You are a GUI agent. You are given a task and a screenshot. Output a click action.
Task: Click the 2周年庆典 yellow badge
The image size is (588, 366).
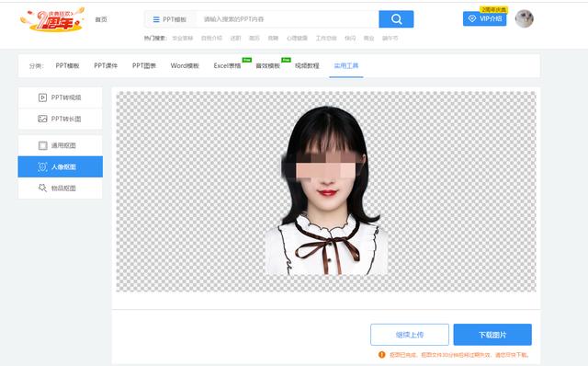(x=493, y=9)
